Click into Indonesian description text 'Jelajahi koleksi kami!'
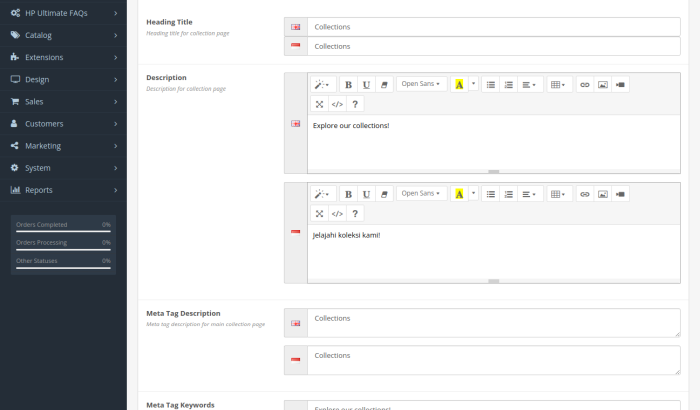The width and height of the screenshot is (700, 410). (346, 235)
